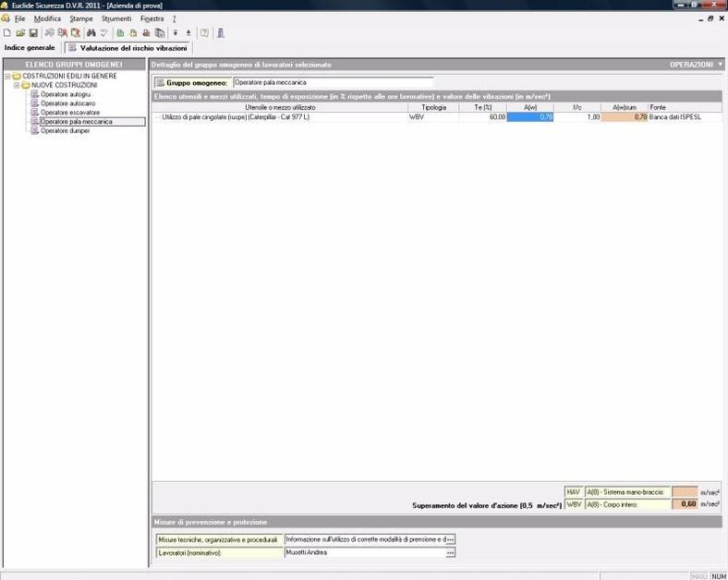
Task: Click ellipsis button next to Misure tecniche field
Action: (450, 538)
